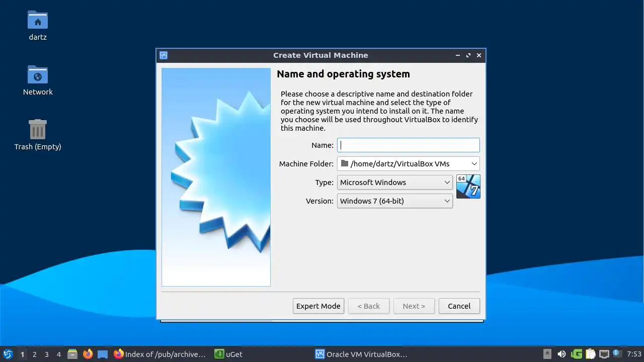The height and width of the screenshot is (362, 644).
Task: Close the Create Virtual Machine dialog
Action: click(479, 55)
